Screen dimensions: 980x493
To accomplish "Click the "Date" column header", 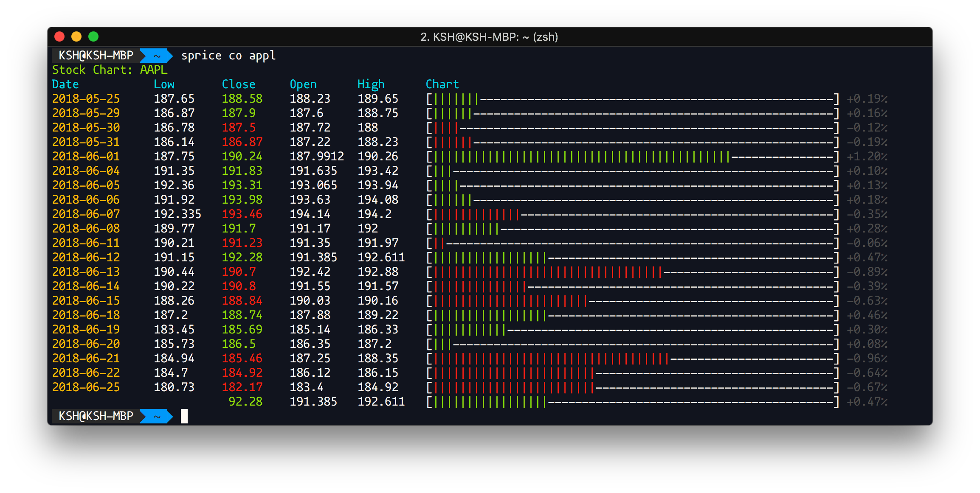I will click(x=65, y=84).
